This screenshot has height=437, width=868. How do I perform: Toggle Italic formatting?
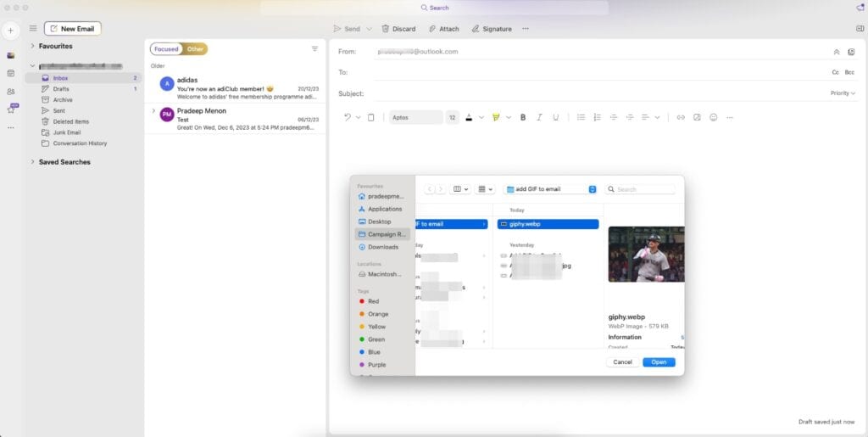point(539,117)
